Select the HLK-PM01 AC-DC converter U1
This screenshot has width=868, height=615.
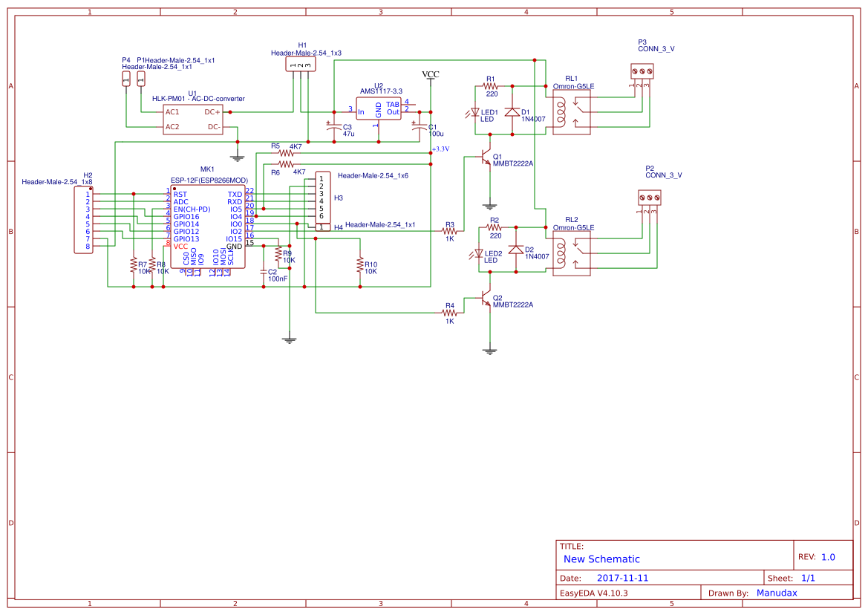point(192,119)
